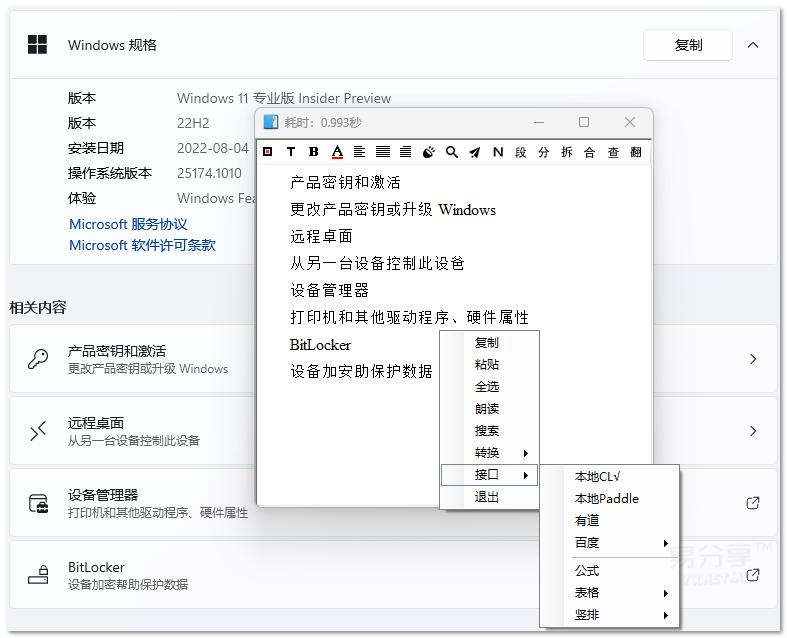Screen dimensions: 787x638
Task: Select 公式 interface option
Action: tap(609, 571)
